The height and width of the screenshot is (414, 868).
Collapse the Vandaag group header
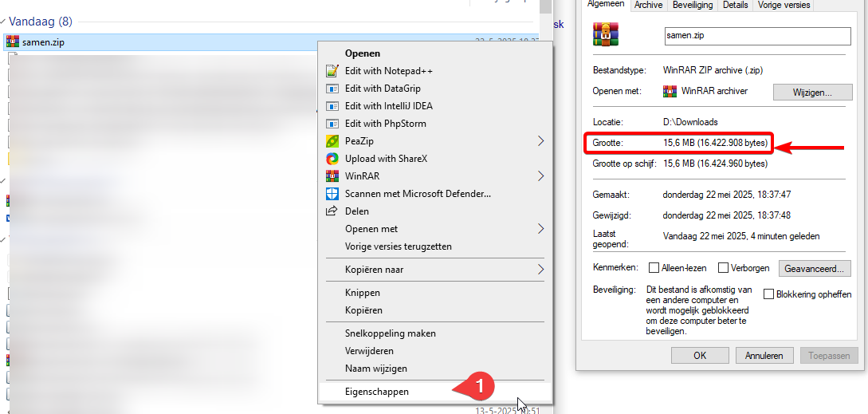(4, 22)
